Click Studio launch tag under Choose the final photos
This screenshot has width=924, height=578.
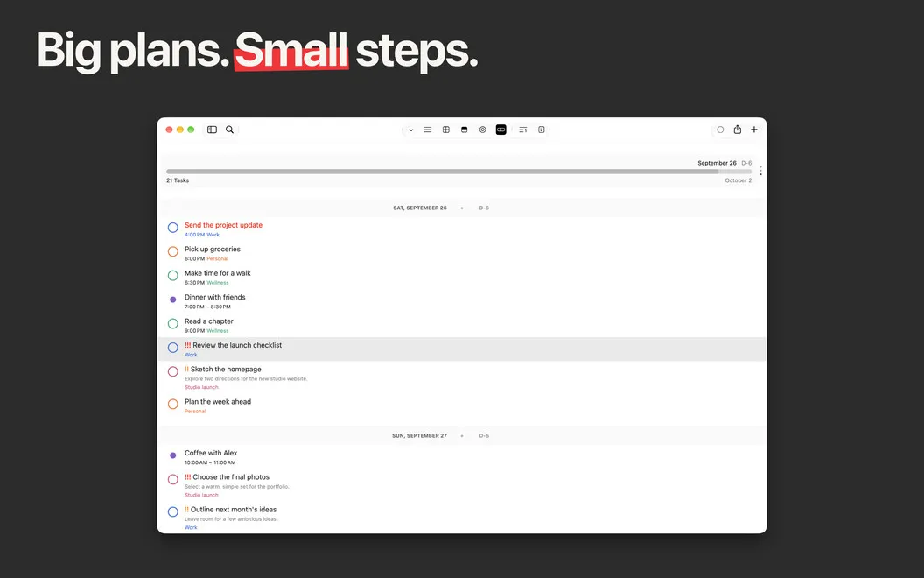pyautogui.click(x=201, y=496)
